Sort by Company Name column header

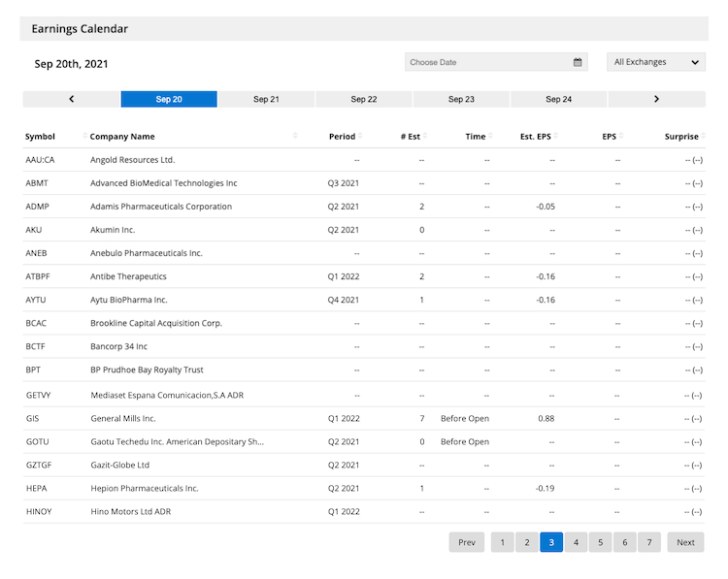click(x=122, y=137)
